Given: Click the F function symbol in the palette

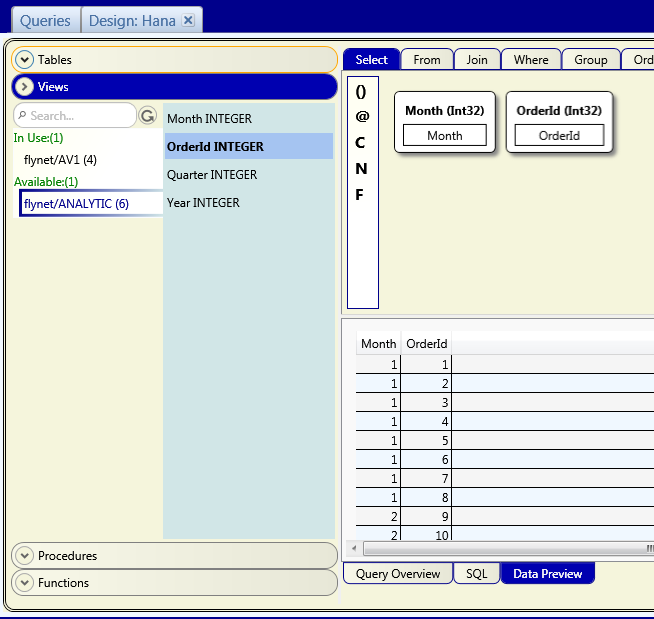Looking at the screenshot, I should (359, 195).
